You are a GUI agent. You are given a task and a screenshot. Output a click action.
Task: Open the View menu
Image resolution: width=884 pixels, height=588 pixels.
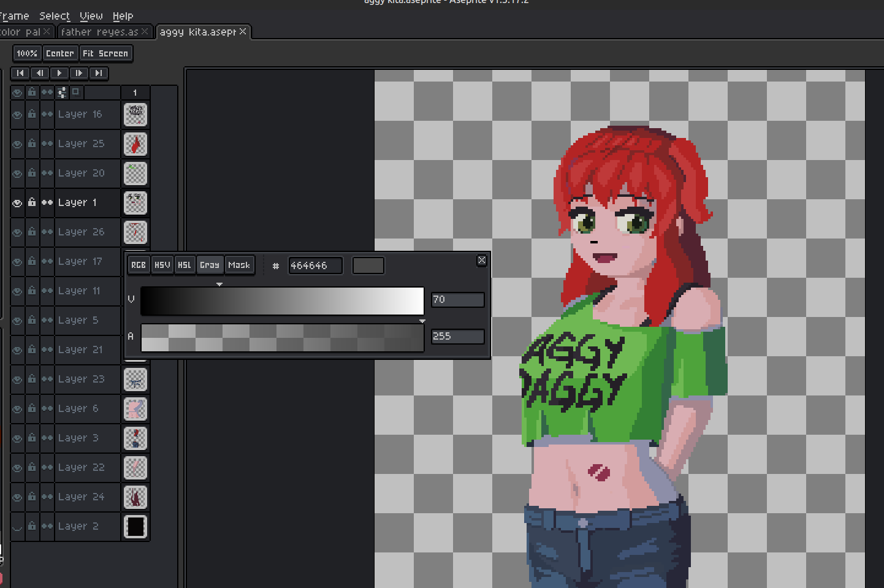pyautogui.click(x=91, y=16)
